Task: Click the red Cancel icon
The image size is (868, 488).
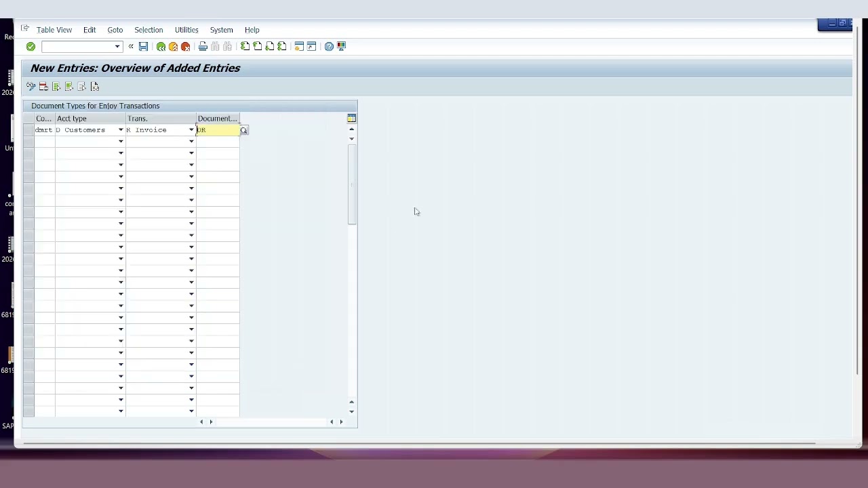Action: tap(185, 47)
